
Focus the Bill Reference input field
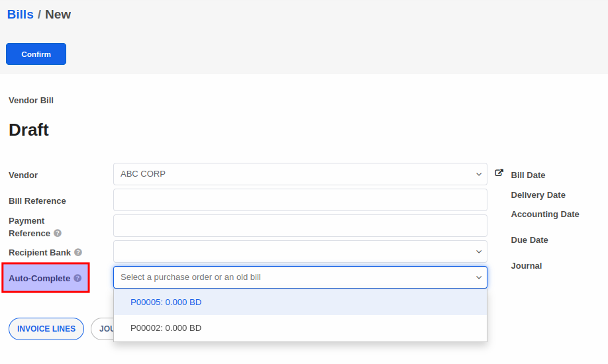pyautogui.click(x=299, y=200)
